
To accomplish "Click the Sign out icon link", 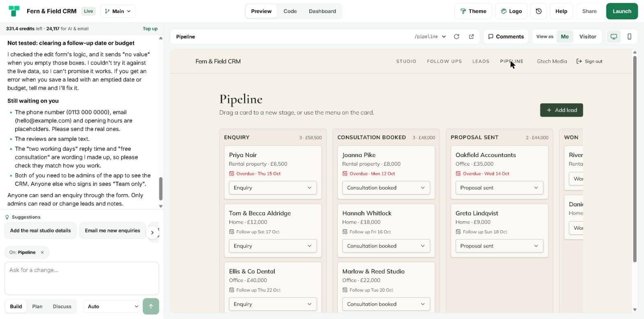I will pyautogui.click(x=589, y=61).
